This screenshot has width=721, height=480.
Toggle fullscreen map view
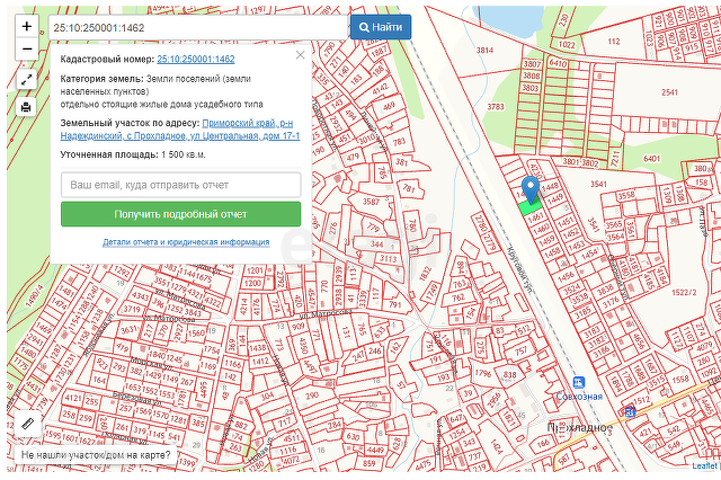27,79
